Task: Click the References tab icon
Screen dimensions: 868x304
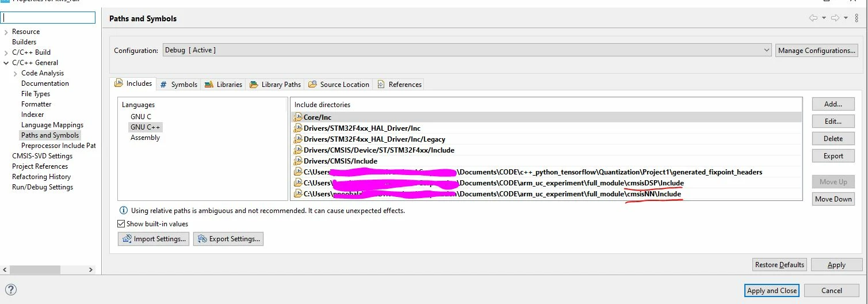Action: coord(381,85)
